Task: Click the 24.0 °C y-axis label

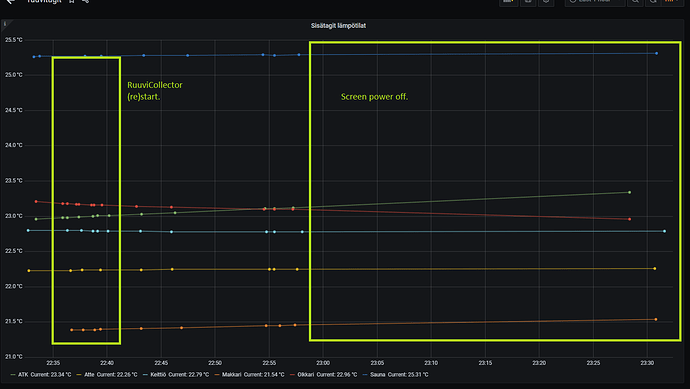Action: click(x=13, y=145)
